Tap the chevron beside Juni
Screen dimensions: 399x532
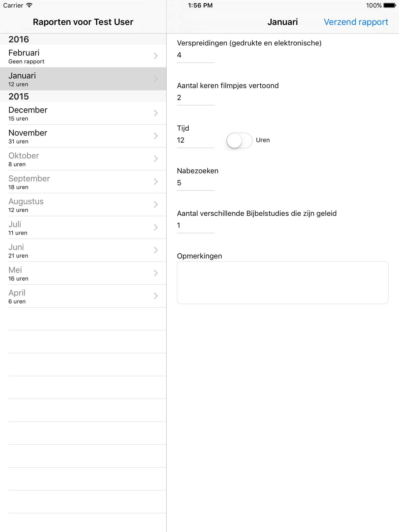tap(156, 250)
